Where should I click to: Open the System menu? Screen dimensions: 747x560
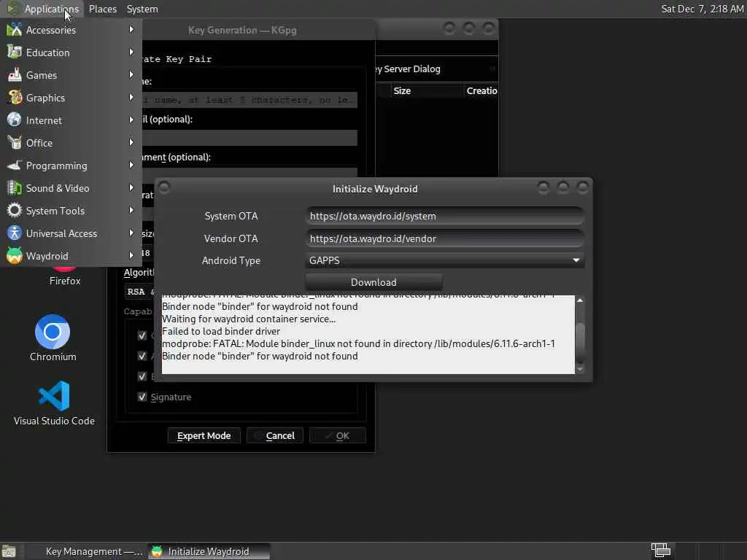click(142, 9)
